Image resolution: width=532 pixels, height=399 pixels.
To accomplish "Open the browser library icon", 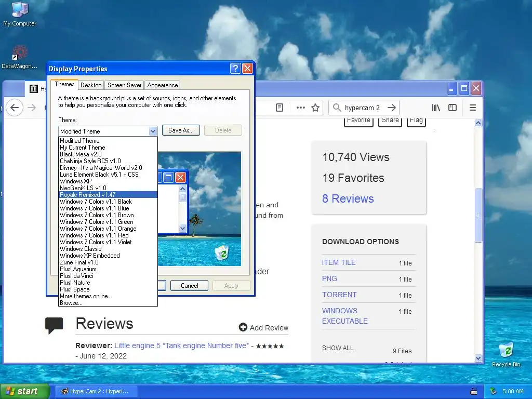I will [436, 108].
